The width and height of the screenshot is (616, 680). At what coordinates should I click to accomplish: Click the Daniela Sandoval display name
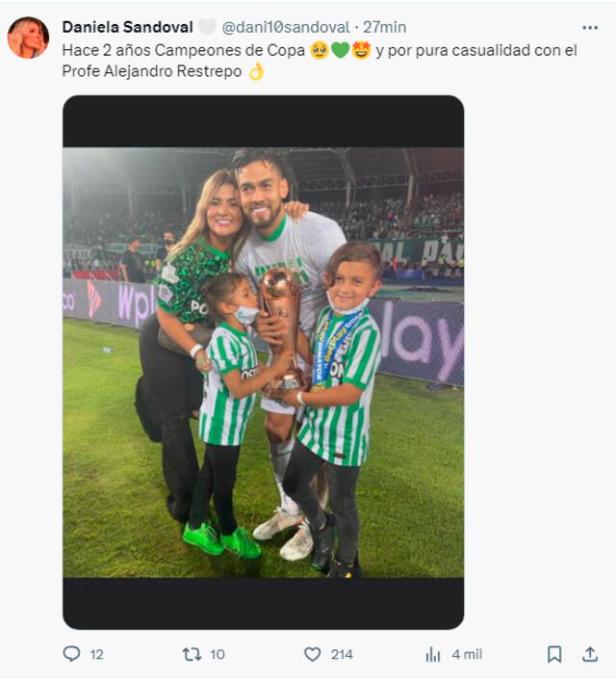tap(127, 27)
